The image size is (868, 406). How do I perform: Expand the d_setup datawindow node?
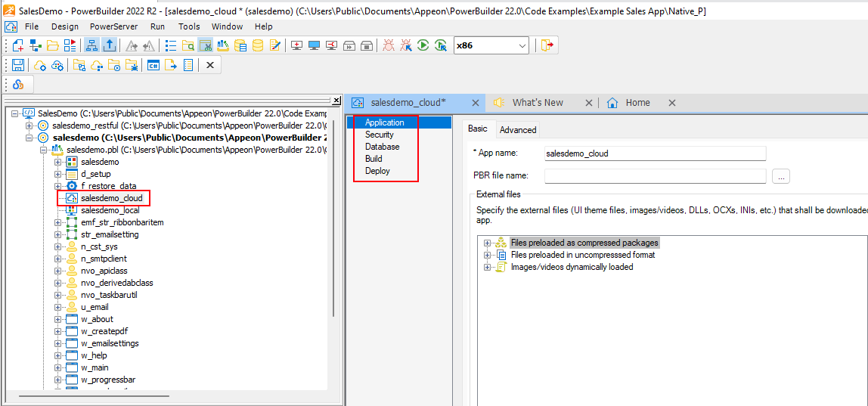[x=57, y=175]
